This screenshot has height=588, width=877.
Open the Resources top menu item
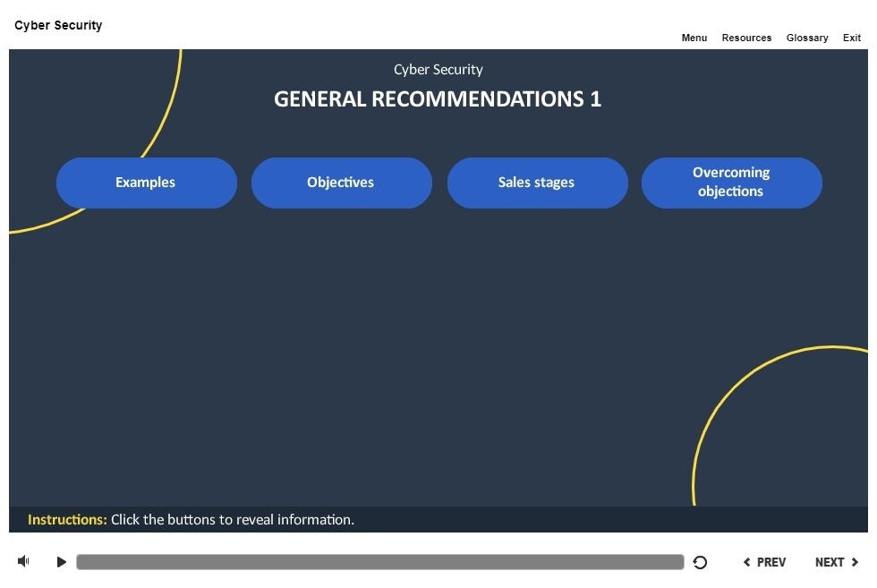tap(746, 38)
